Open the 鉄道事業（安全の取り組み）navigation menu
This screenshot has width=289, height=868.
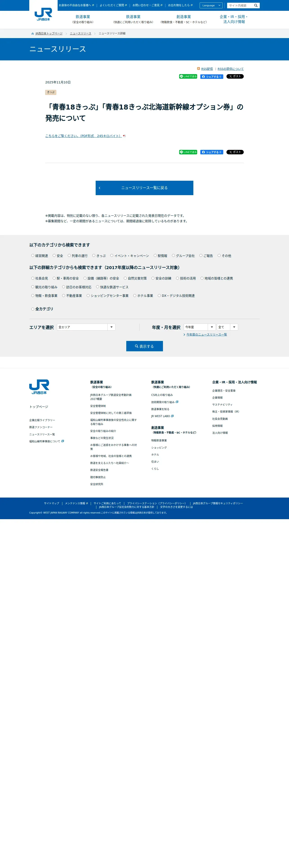point(83,19)
